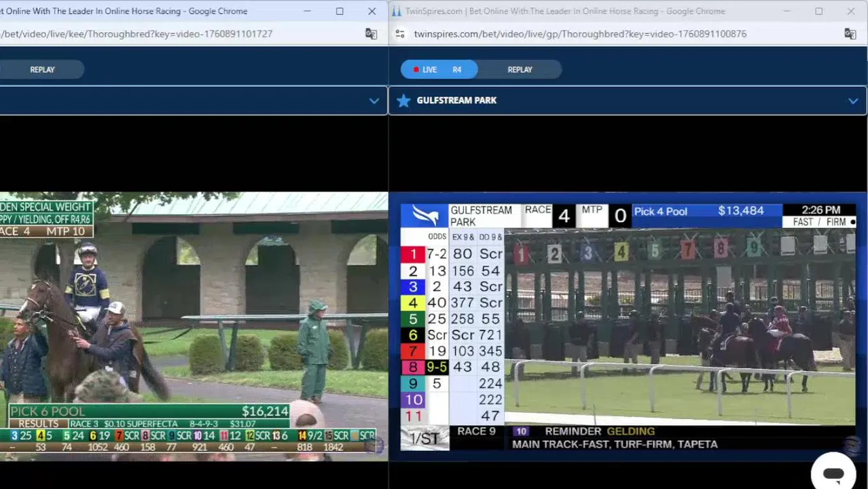Close the left Chrome window
Image resolution: width=868 pixels, height=489 pixels.
[x=372, y=11]
